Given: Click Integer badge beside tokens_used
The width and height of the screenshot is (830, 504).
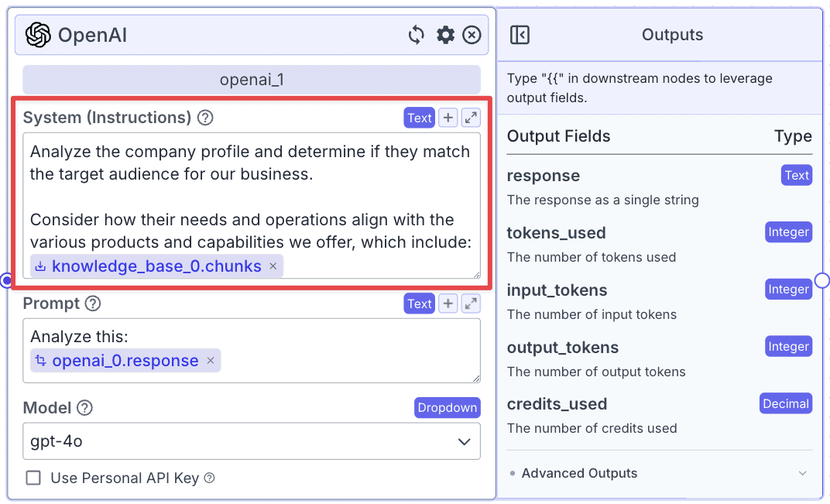Looking at the screenshot, I should point(789,232).
